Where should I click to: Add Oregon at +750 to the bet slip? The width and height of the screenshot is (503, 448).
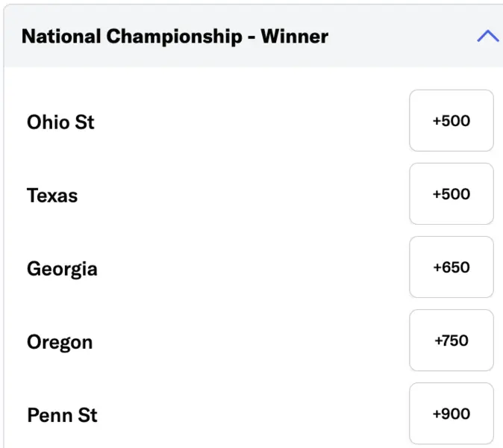click(451, 340)
